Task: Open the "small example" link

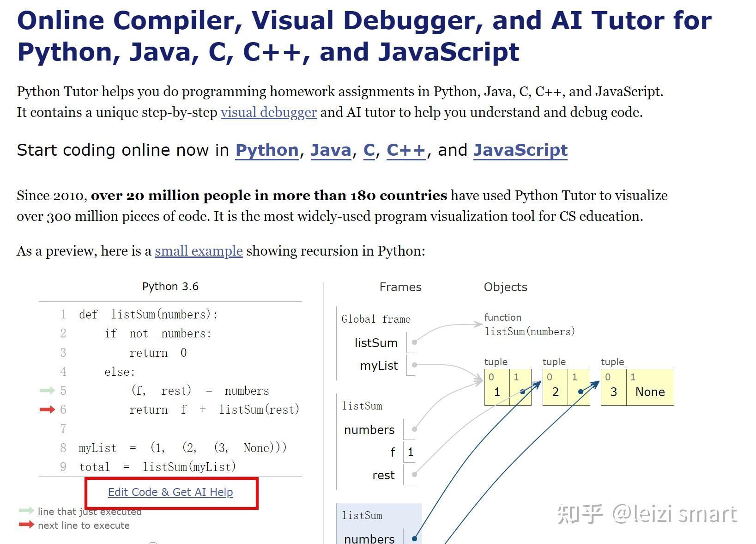Action: [x=199, y=251]
